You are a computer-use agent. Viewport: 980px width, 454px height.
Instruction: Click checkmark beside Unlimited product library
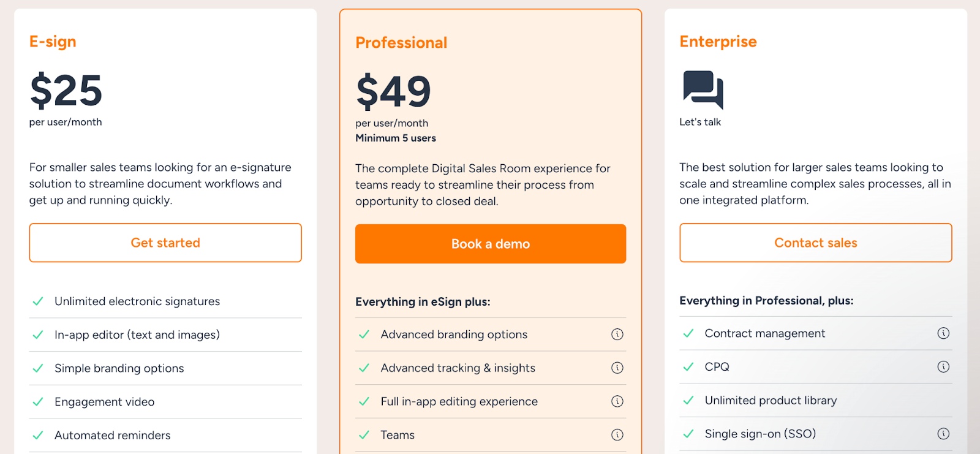tap(688, 401)
